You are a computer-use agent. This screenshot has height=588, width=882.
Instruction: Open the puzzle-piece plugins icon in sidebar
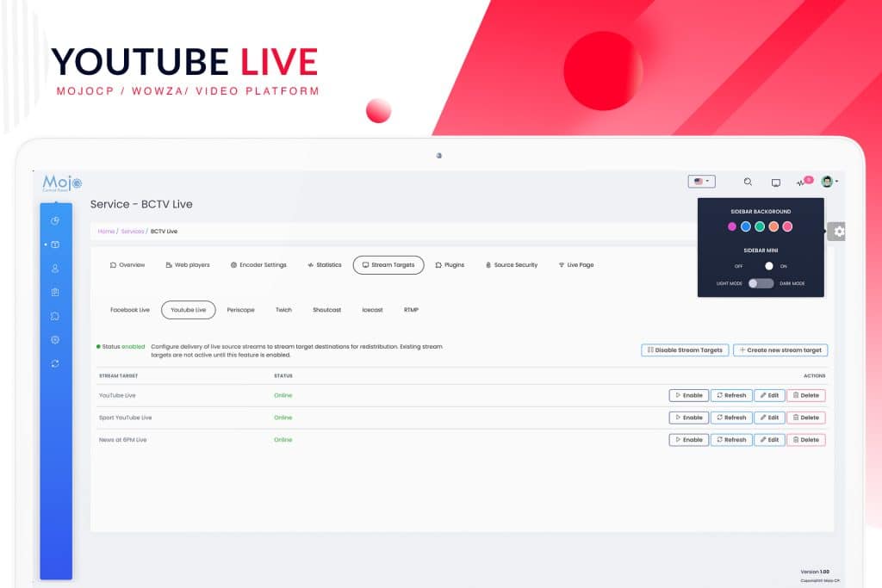pos(55,316)
